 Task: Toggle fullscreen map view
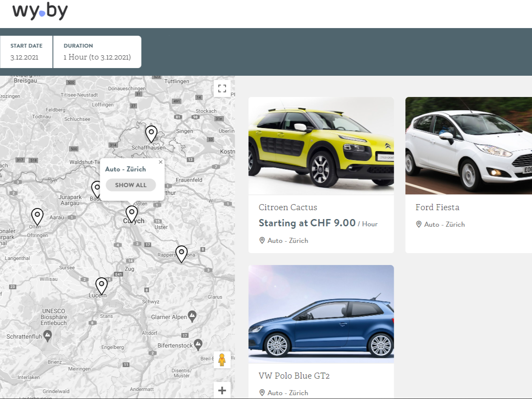tap(222, 88)
